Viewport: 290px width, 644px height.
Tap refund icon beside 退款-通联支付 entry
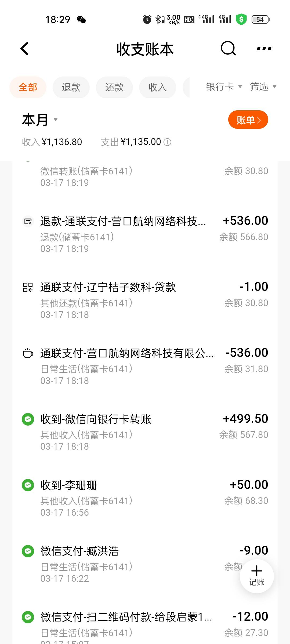point(28,221)
